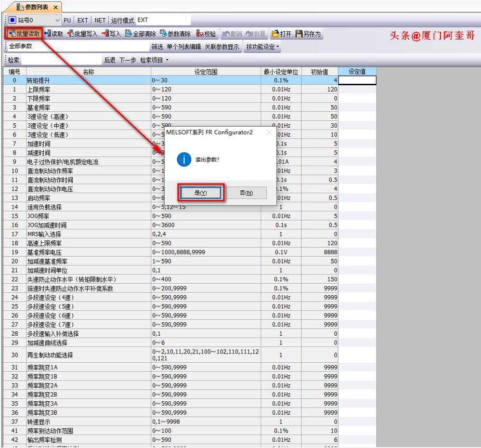Switch to EXT operation mode
This screenshot has height=448, width=481.
(x=83, y=20)
